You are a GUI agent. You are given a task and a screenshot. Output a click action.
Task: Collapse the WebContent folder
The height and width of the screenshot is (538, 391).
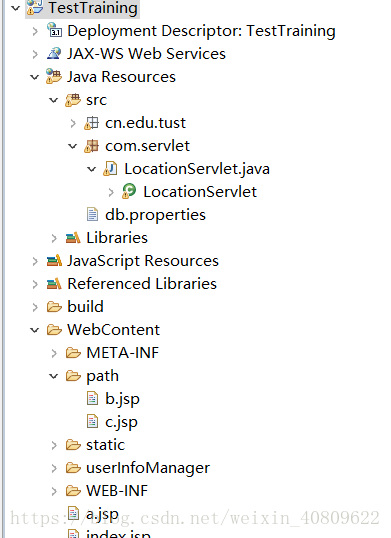35,330
